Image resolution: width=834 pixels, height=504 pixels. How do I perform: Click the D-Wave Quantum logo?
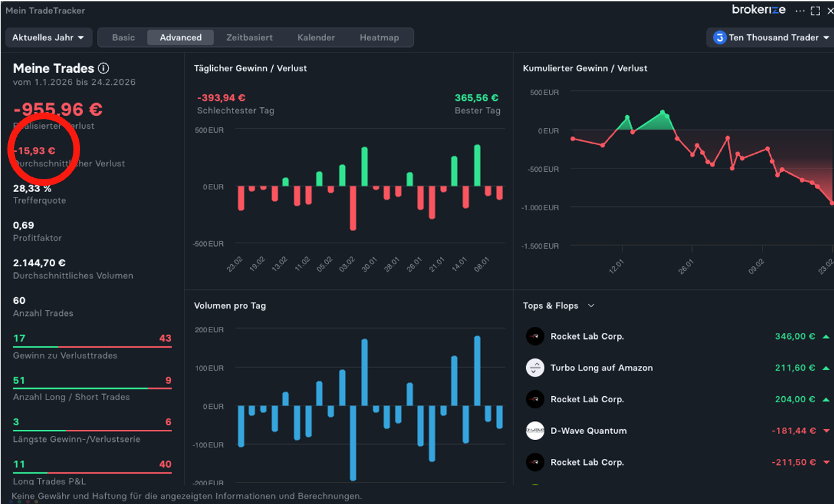[534, 431]
